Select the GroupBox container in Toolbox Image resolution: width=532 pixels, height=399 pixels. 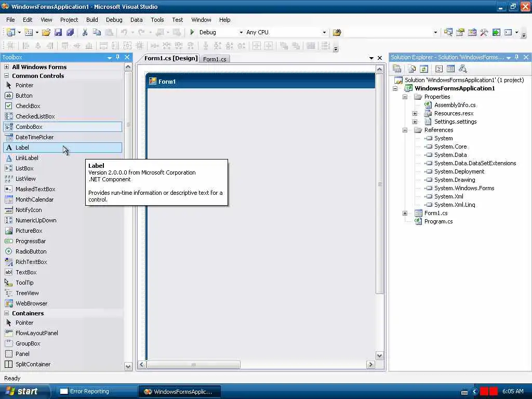[62, 343]
